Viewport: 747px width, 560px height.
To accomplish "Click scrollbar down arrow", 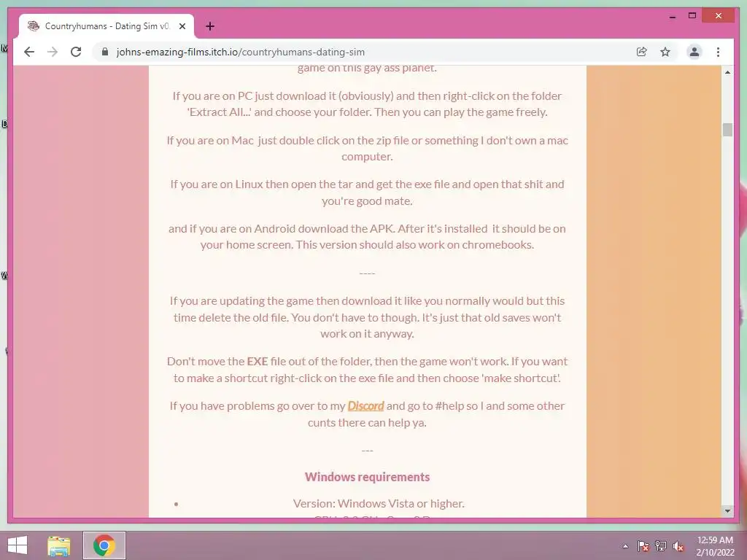I will click(x=727, y=511).
